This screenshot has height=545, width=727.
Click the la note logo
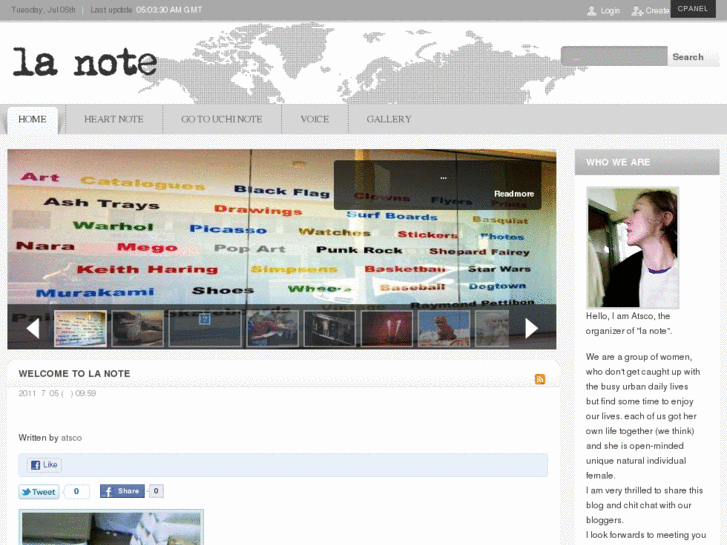85,63
